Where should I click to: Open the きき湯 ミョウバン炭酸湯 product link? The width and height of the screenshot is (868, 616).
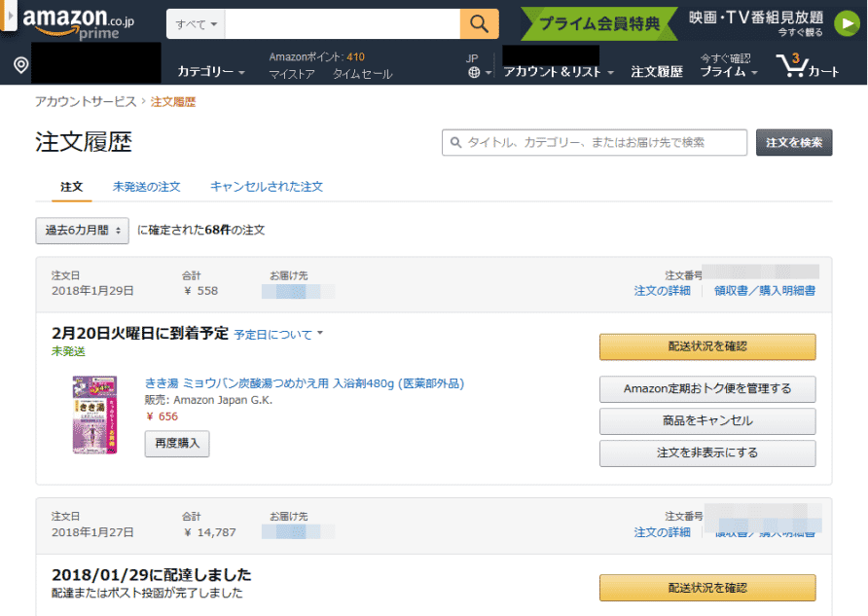(x=305, y=383)
